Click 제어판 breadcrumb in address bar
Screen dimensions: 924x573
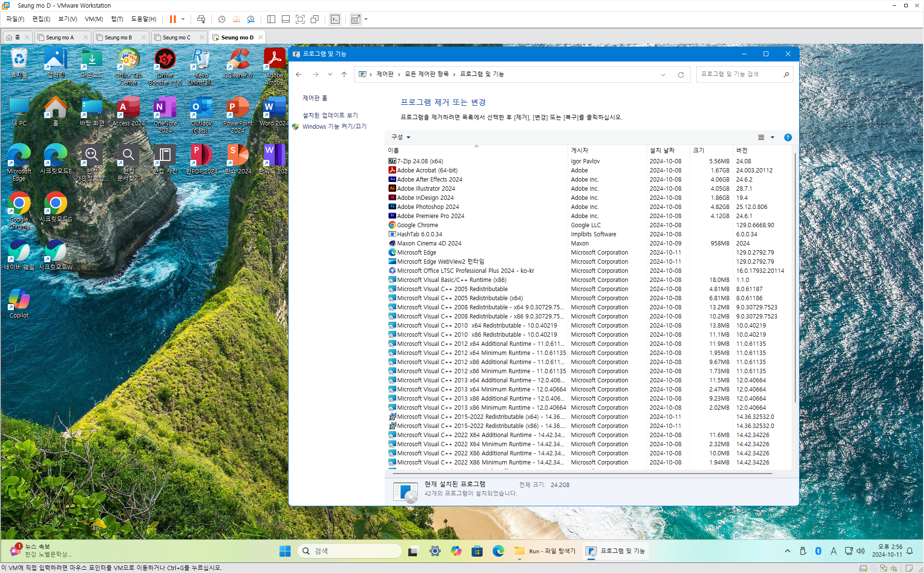[x=385, y=74]
